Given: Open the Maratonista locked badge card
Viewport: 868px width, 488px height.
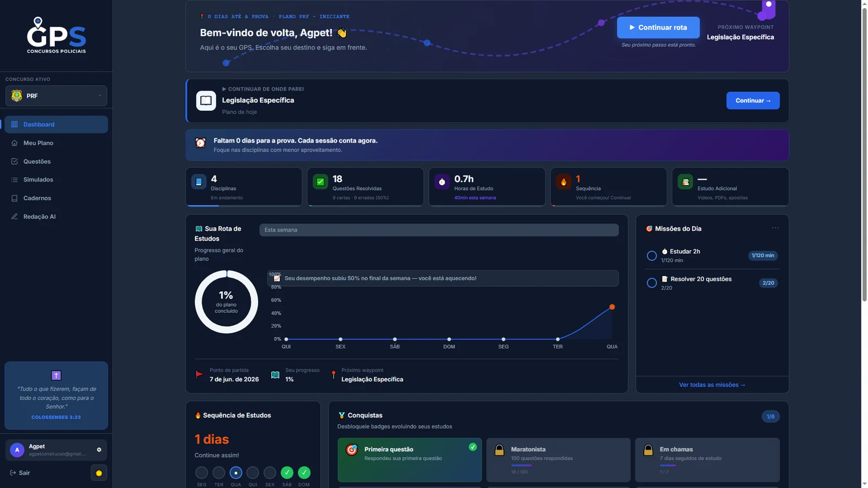Looking at the screenshot, I should click(x=558, y=460).
